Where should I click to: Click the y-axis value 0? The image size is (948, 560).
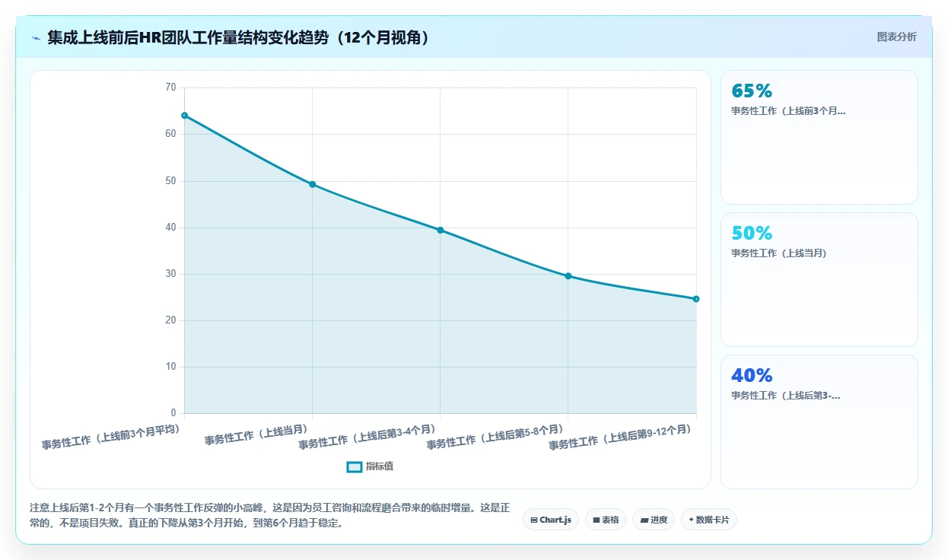(173, 413)
